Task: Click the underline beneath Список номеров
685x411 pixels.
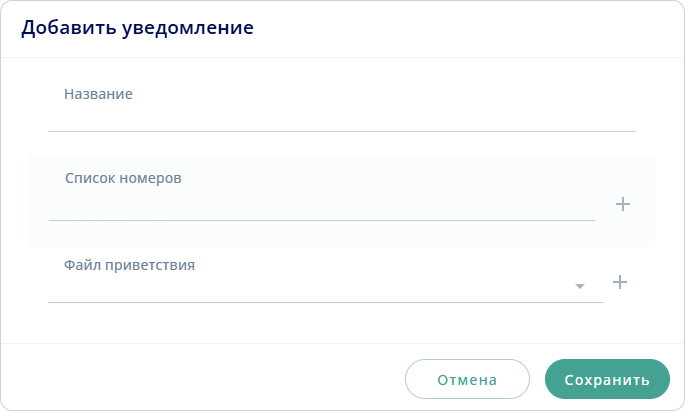Action: coord(321,220)
